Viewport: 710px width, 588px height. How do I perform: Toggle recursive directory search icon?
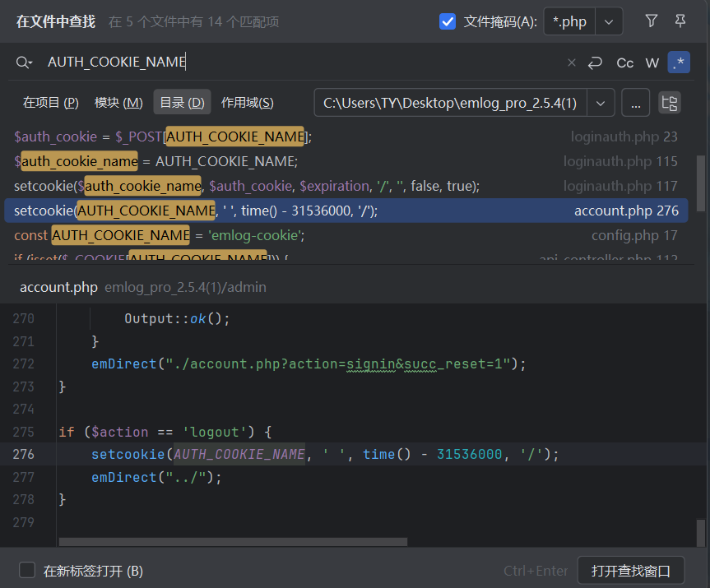click(669, 103)
